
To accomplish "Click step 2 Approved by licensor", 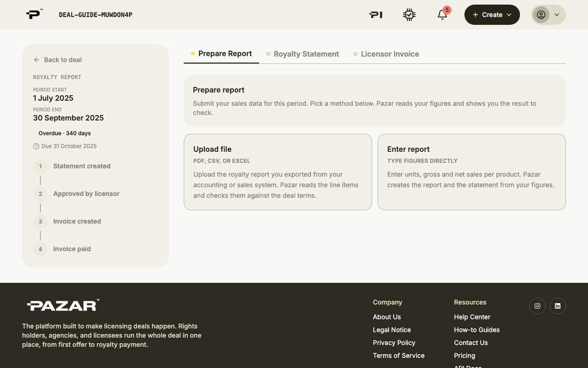I will click(76, 194).
